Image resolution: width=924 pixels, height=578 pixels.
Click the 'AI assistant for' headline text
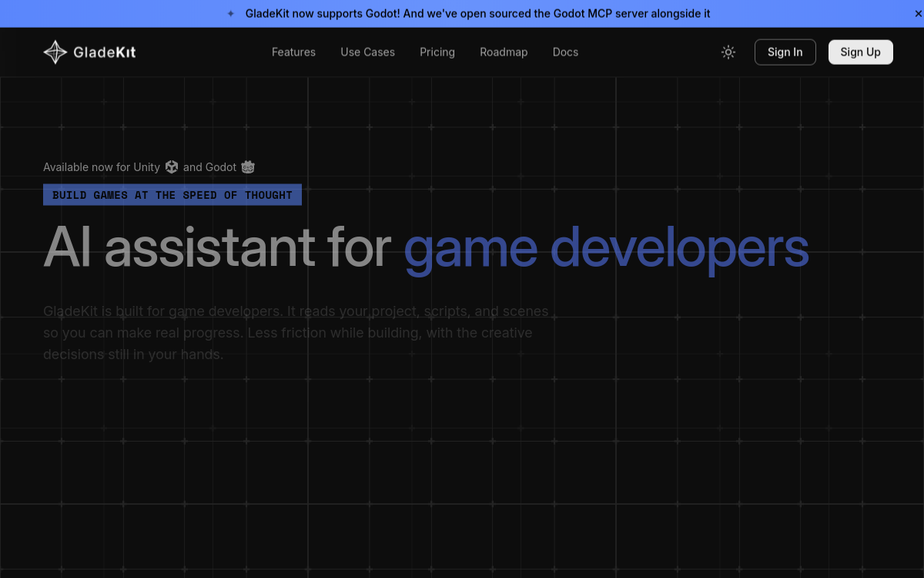pyautogui.click(x=218, y=247)
